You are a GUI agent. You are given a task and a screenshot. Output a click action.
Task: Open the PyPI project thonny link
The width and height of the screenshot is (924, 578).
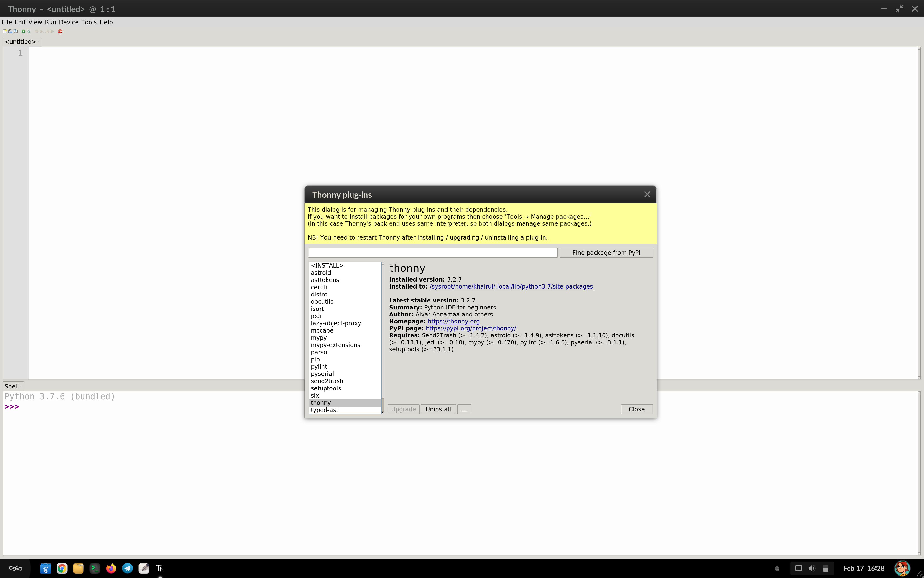coord(471,328)
